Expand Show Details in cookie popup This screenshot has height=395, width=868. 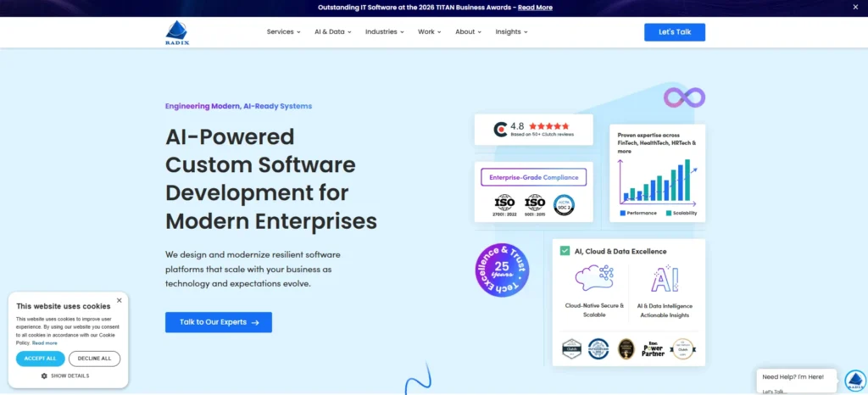tap(65, 376)
